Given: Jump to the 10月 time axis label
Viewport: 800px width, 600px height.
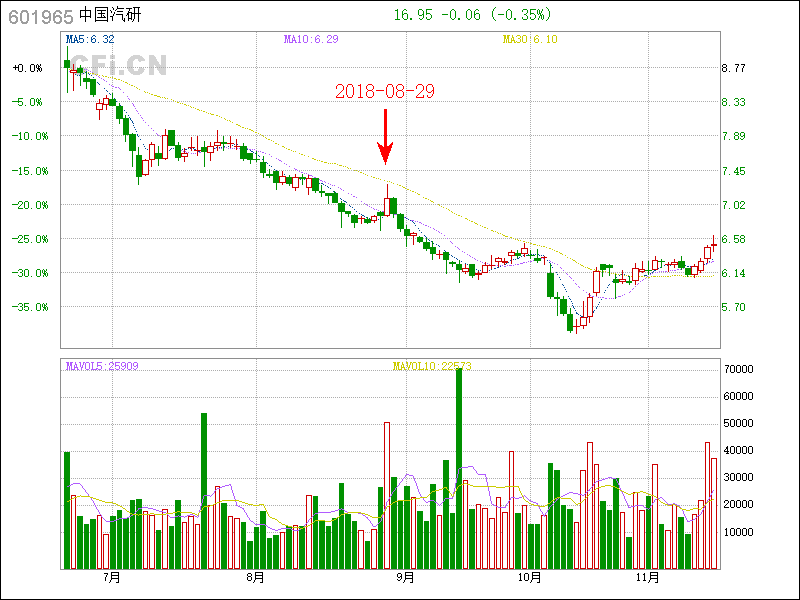Looking at the screenshot, I should pyautogui.click(x=529, y=578).
